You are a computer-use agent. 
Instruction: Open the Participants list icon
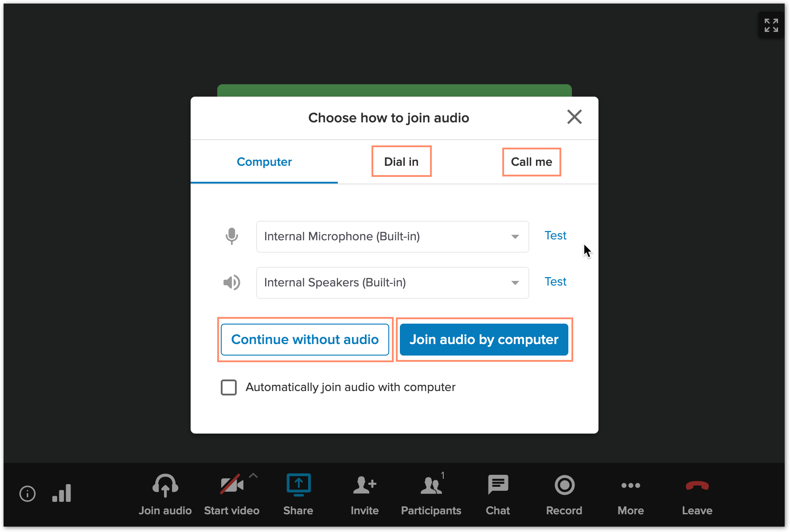pyautogui.click(x=431, y=485)
